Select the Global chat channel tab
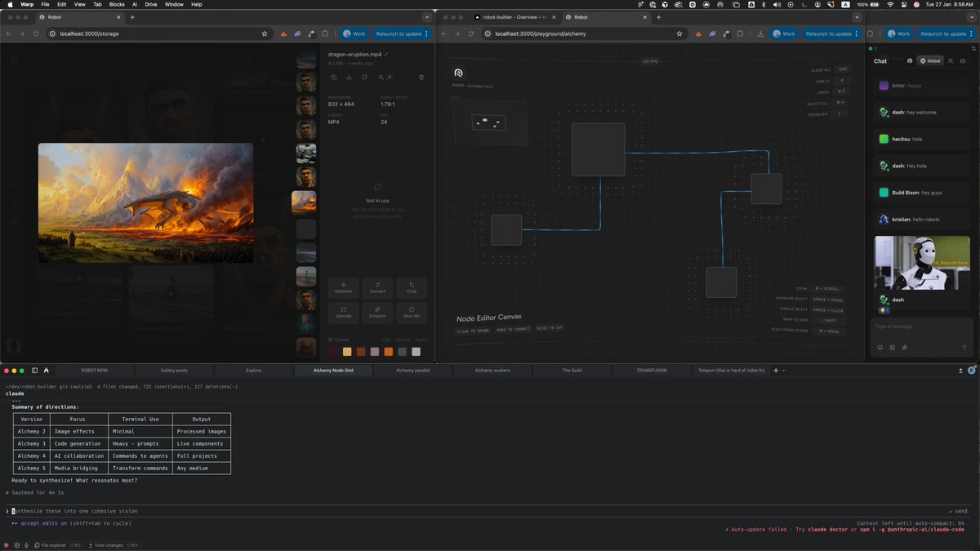The width and height of the screenshot is (980, 551). (x=929, y=60)
